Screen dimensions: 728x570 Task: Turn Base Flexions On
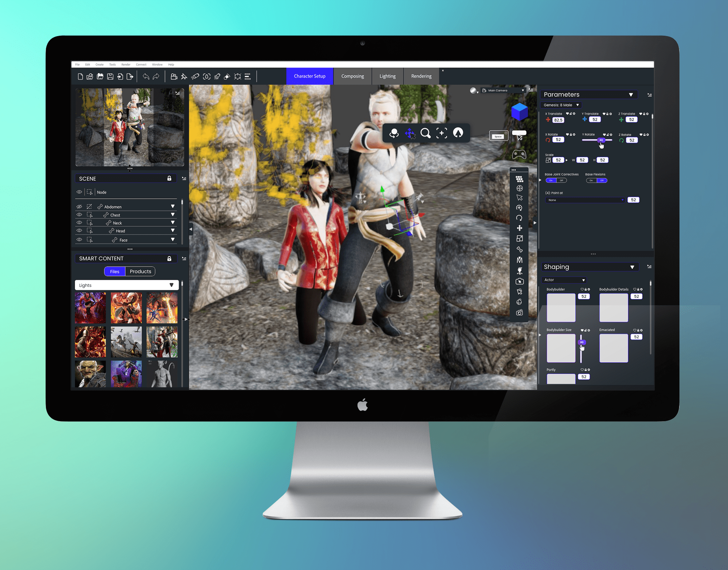click(x=591, y=180)
